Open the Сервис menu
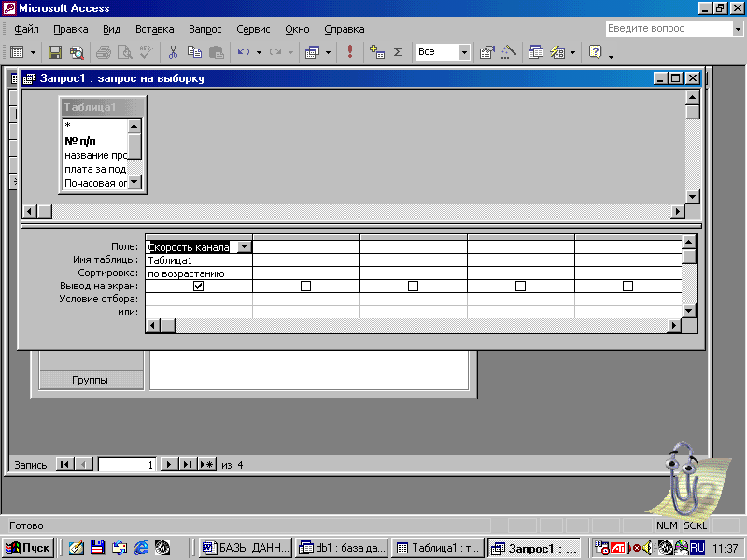This screenshot has height=560, width=747. (253, 29)
